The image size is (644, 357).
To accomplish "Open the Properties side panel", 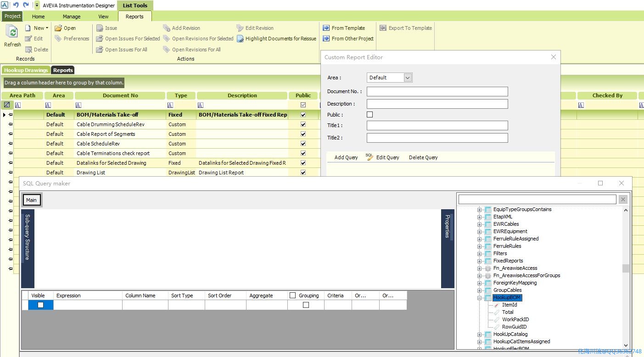I will pos(448,226).
